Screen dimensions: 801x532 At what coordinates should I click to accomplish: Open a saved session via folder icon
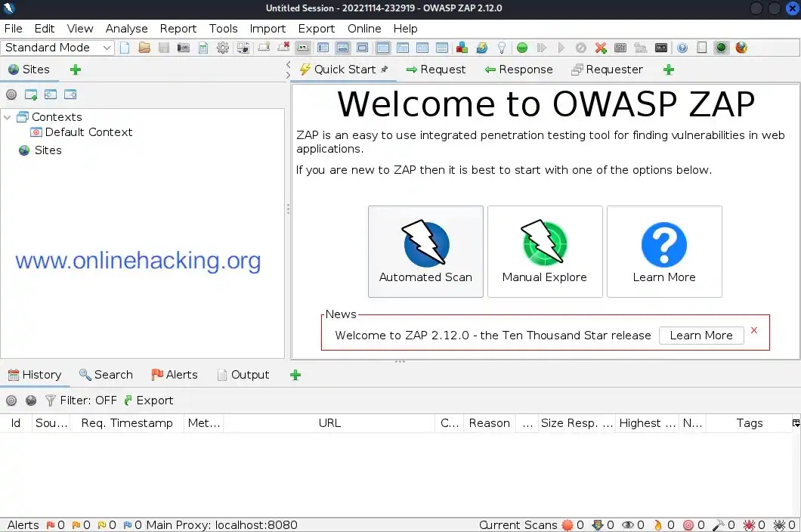click(144, 48)
